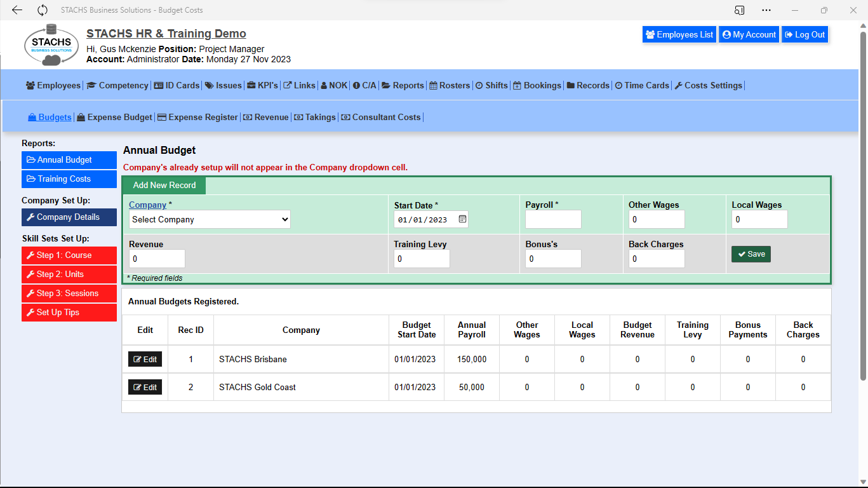Open the Annual Budget report

tap(69, 160)
